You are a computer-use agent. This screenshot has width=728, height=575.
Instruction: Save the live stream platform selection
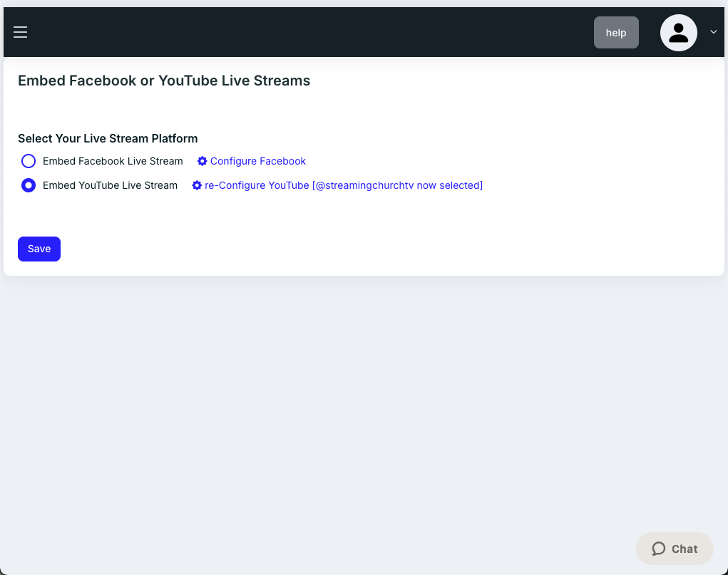point(39,249)
